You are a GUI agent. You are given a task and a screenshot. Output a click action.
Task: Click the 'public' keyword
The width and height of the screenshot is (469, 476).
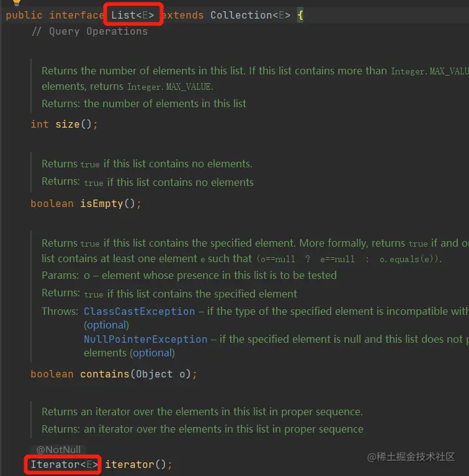(24, 15)
